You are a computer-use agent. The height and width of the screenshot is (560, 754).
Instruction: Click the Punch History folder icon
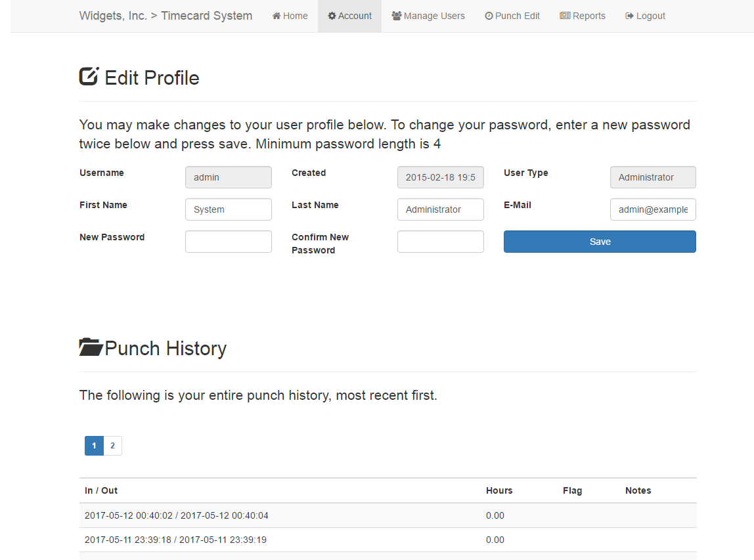(x=91, y=347)
